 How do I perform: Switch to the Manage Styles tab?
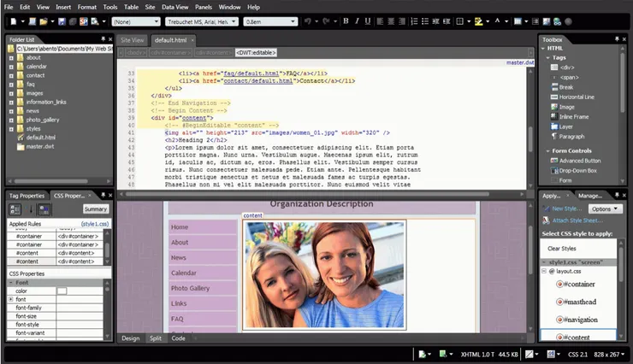590,196
